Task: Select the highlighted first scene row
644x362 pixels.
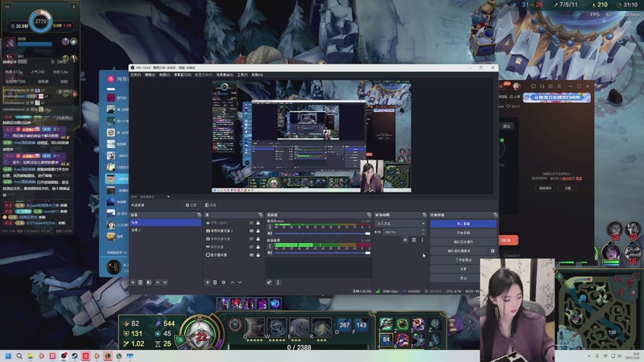Action: click(x=166, y=223)
